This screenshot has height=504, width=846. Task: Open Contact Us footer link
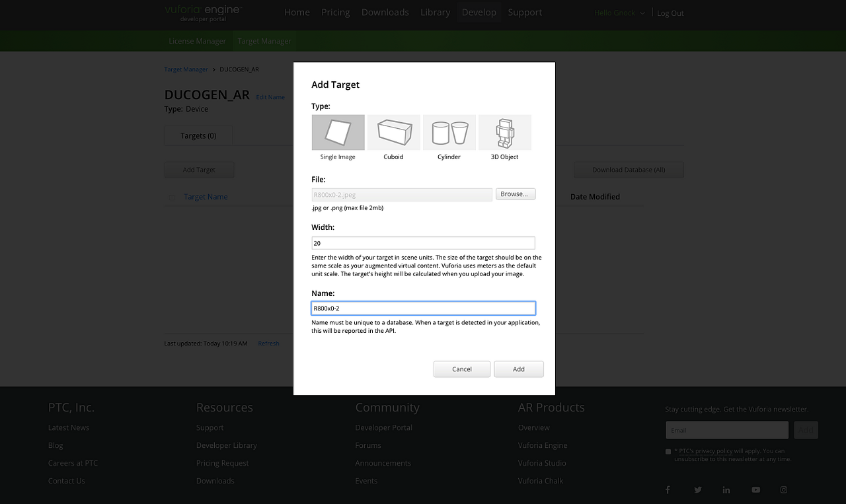tap(67, 481)
